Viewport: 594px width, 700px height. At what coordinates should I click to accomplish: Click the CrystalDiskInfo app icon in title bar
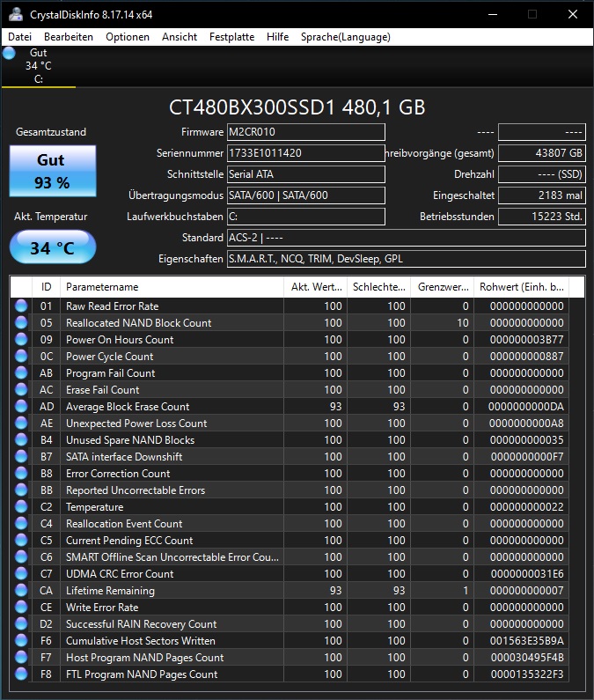click(16, 14)
